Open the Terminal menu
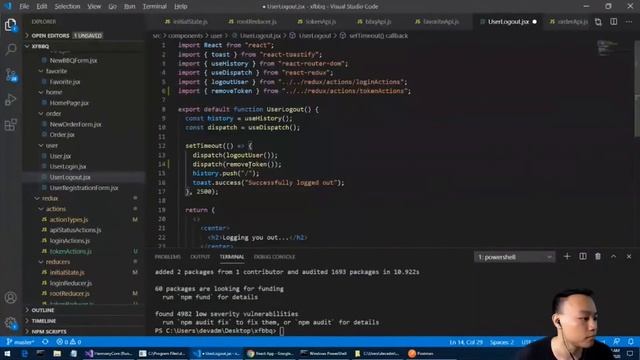640x360 pixels. 155,7
